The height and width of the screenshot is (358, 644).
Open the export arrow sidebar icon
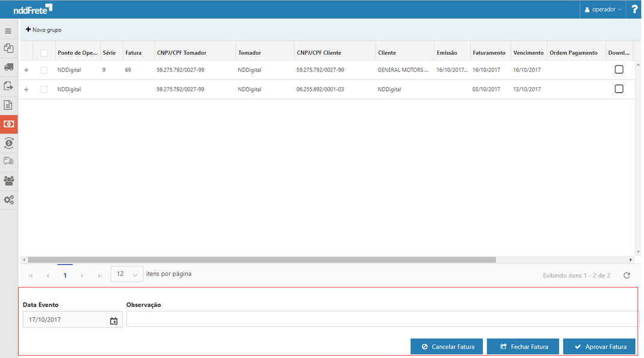coord(8,86)
